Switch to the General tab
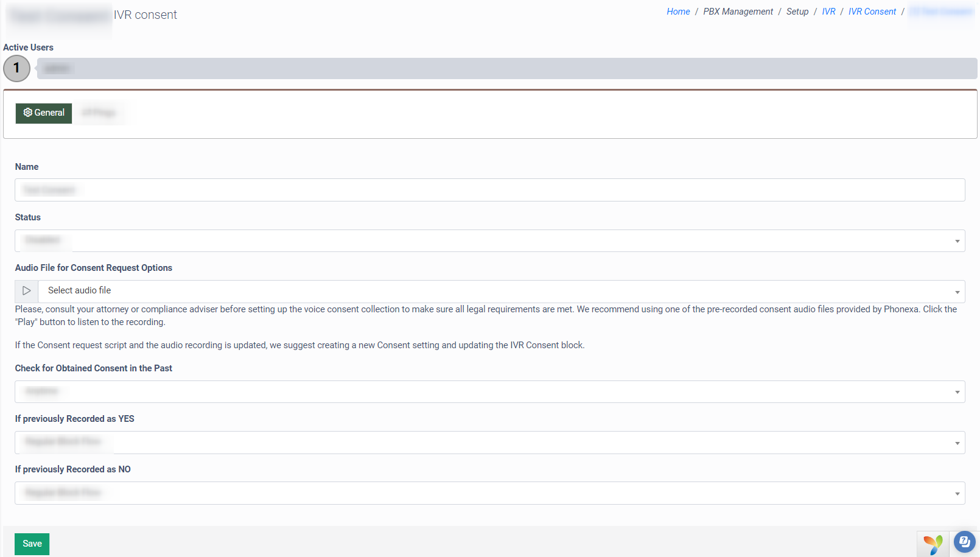The width and height of the screenshot is (980, 557). [44, 113]
